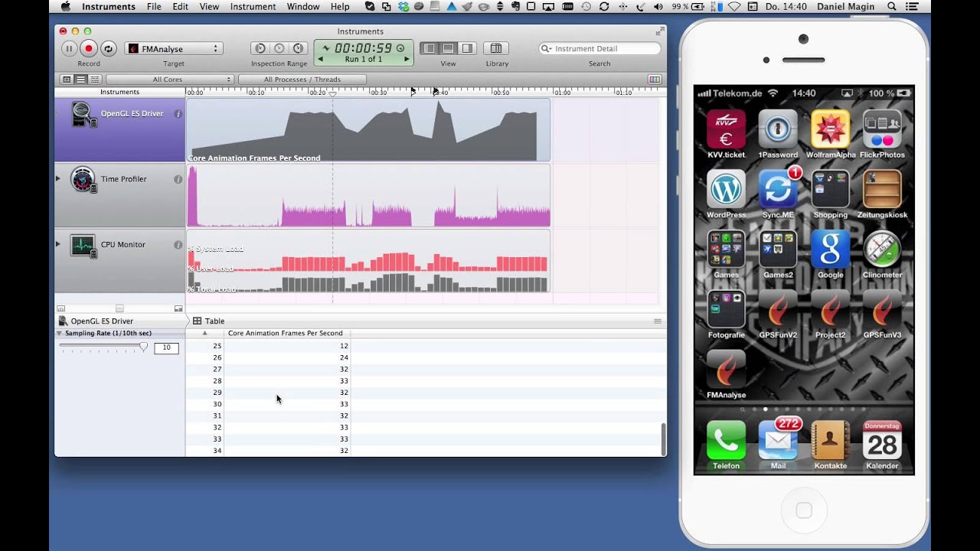Open the Apple menu
The image size is (980, 551).
[65, 7]
